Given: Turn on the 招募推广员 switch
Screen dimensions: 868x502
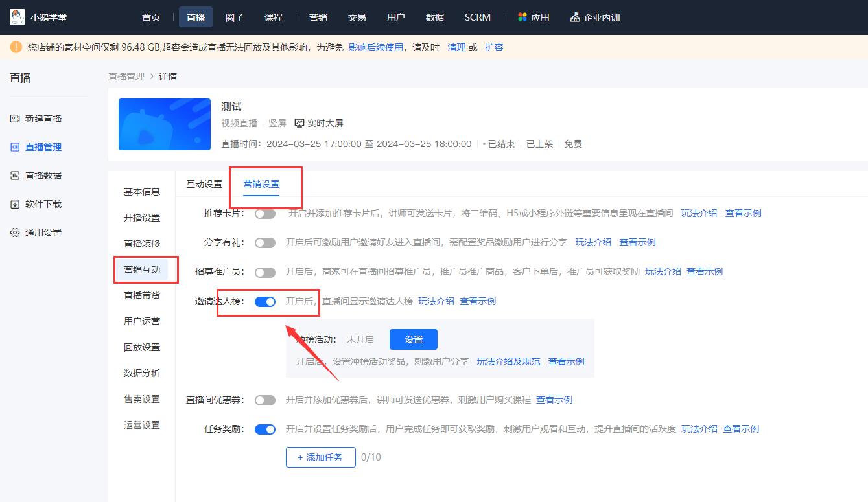Looking at the screenshot, I should click(265, 271).
